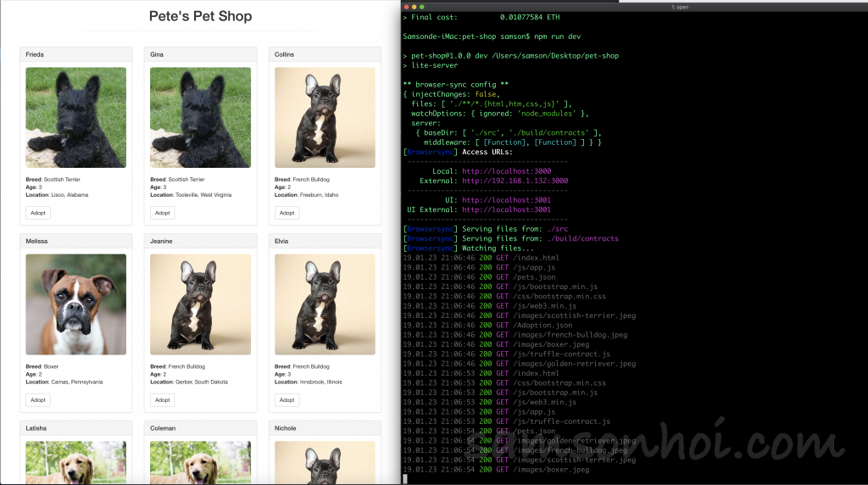Click Breed: Boxer text on Melissa's card
The height and width of the screenshot is (485, 868).
(42, 366)
